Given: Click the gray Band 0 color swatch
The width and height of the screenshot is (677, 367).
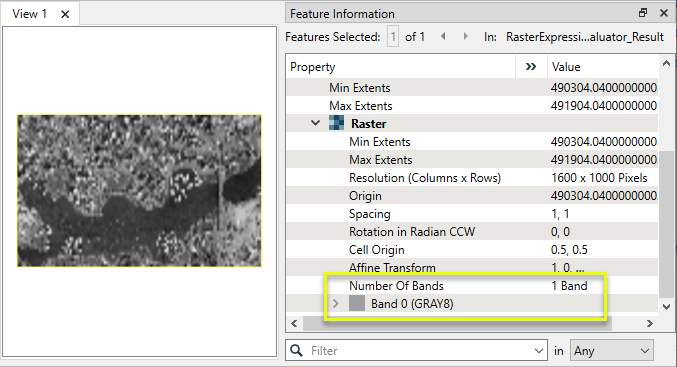Looking at the screenshot, I should tap(357, 304).
